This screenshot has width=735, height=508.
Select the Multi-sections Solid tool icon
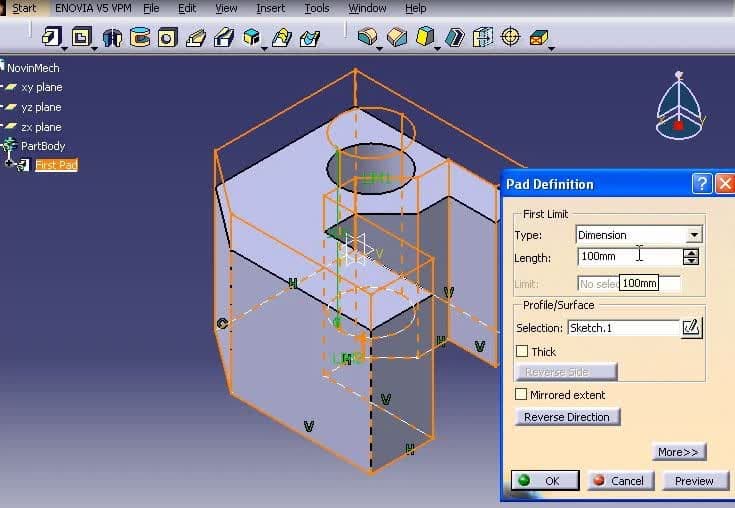281,37
